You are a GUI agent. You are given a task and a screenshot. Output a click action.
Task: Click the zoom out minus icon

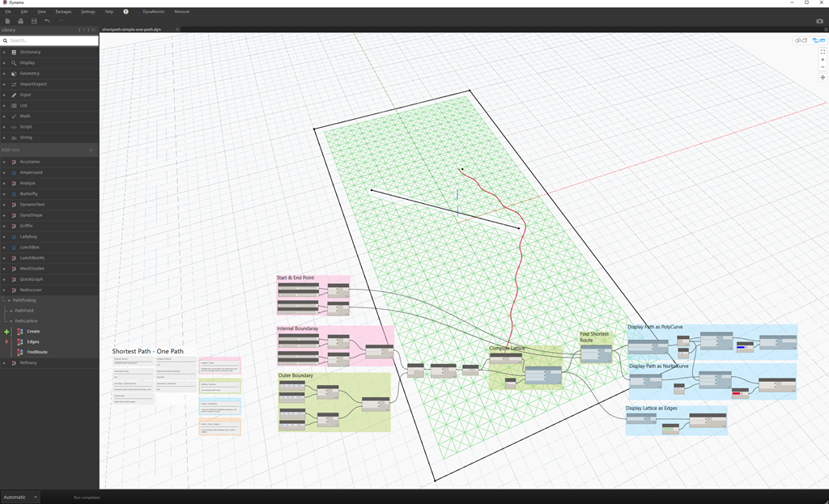click(x=823, y=67)
